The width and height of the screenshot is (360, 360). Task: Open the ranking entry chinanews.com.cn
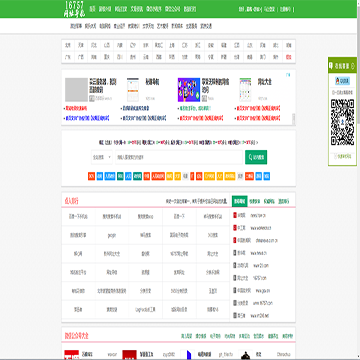[267, 240]
